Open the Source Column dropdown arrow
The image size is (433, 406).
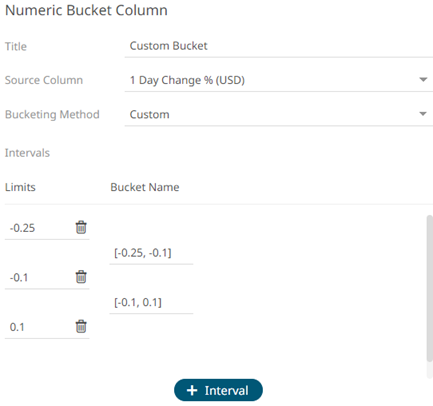[x=423, y=80]
